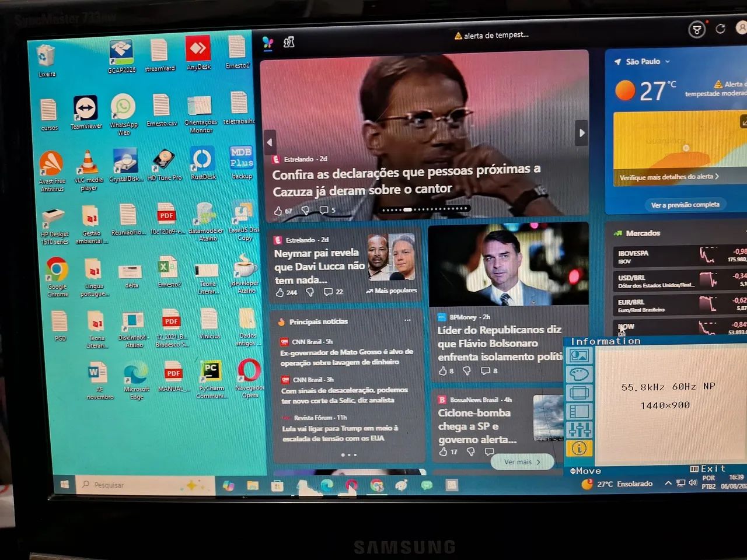The height and width of the screenshot is (560, 747).
Task: Select the datamodeler Atalho shortcut
Action: 205,222
